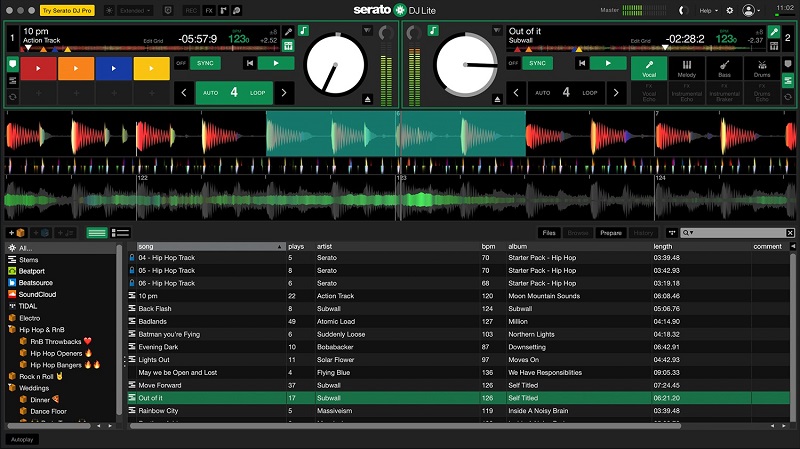Trigger the yellow hot cue on deck 1

(x=152, y=68)
